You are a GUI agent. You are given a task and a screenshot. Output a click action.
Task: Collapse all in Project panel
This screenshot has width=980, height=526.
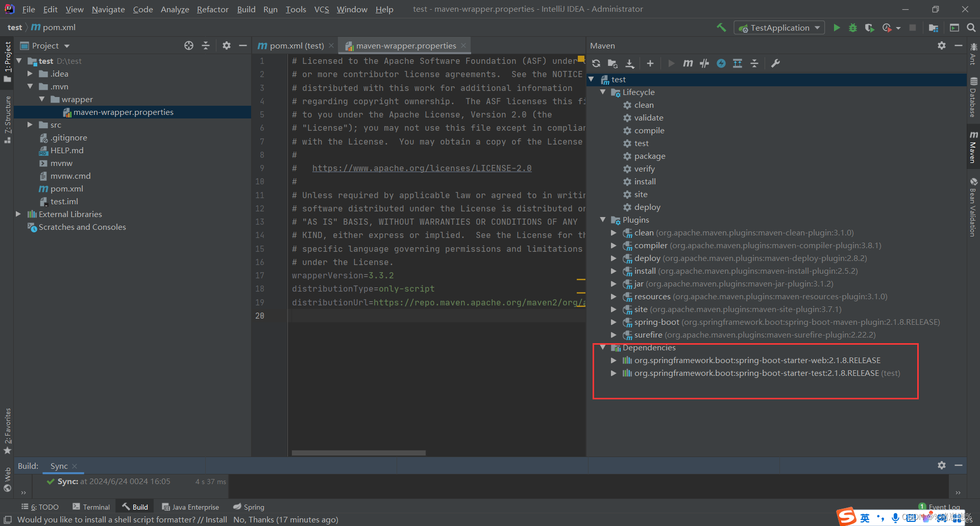click(x=206, y=45)
